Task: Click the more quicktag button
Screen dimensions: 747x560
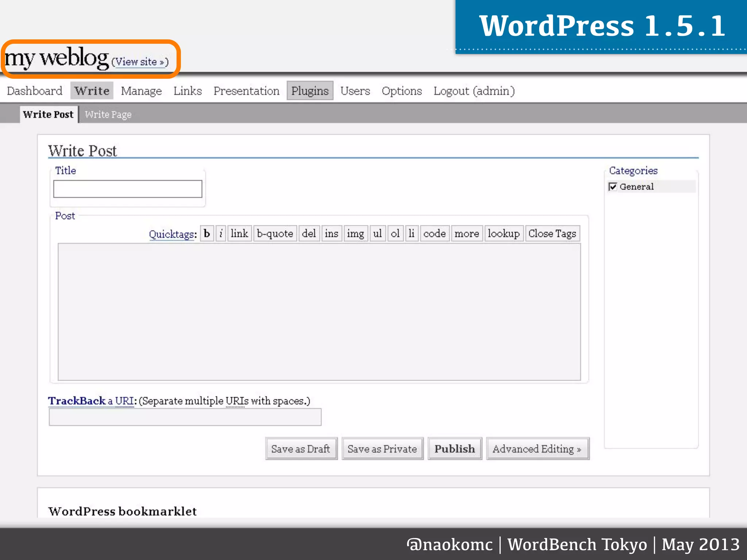Action: pyautogui.click(x=467, y=233)
